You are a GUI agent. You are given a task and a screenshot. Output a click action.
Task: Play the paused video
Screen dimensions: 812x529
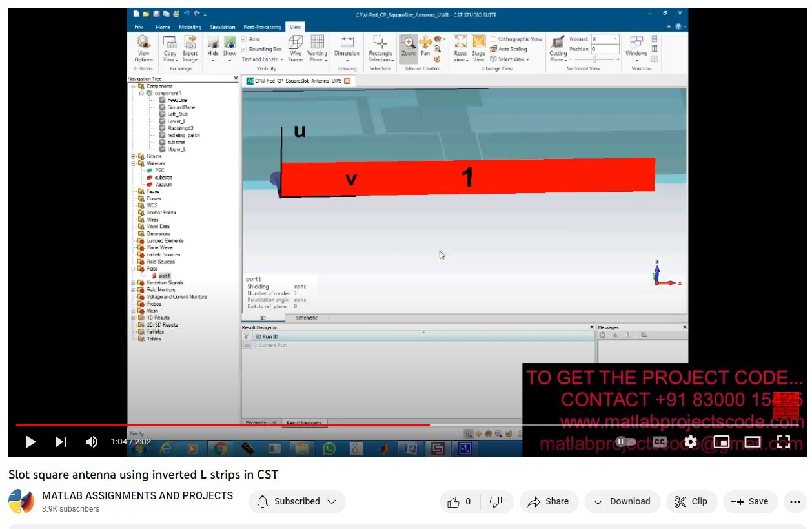[x=30, y=442]
